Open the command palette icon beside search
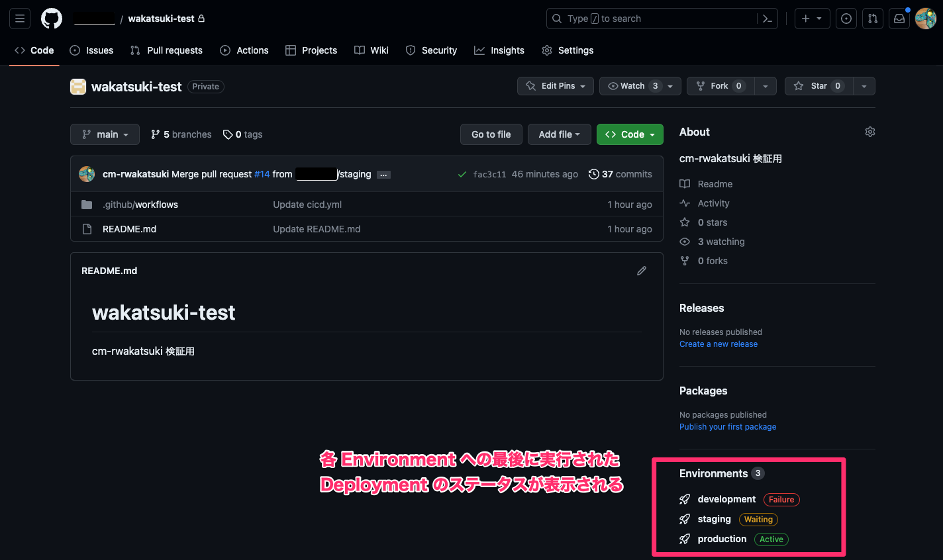This screenshot has width=943, height=560. pyautogui.click(x=767, y=19)
